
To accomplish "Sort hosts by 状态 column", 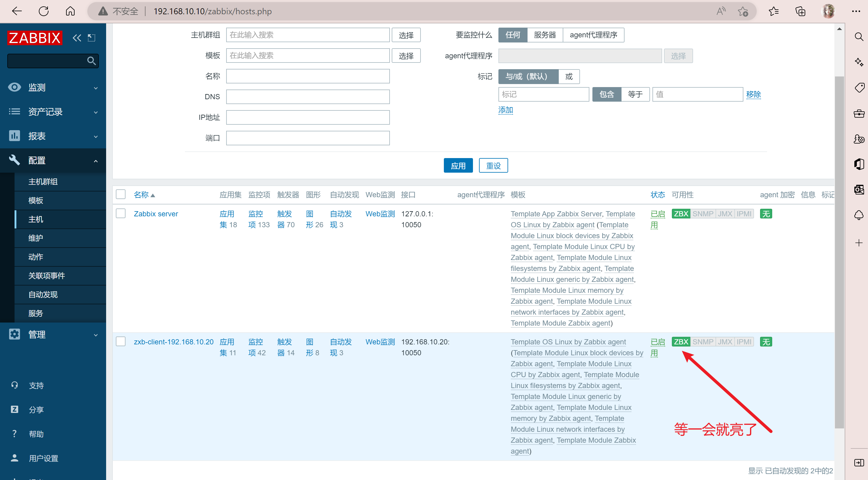I will 657,195.
